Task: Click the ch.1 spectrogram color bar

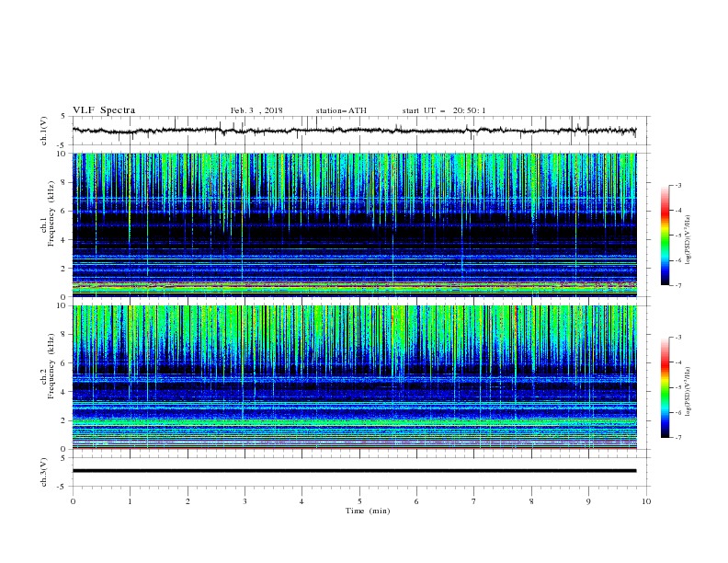Action: (665, 236)
